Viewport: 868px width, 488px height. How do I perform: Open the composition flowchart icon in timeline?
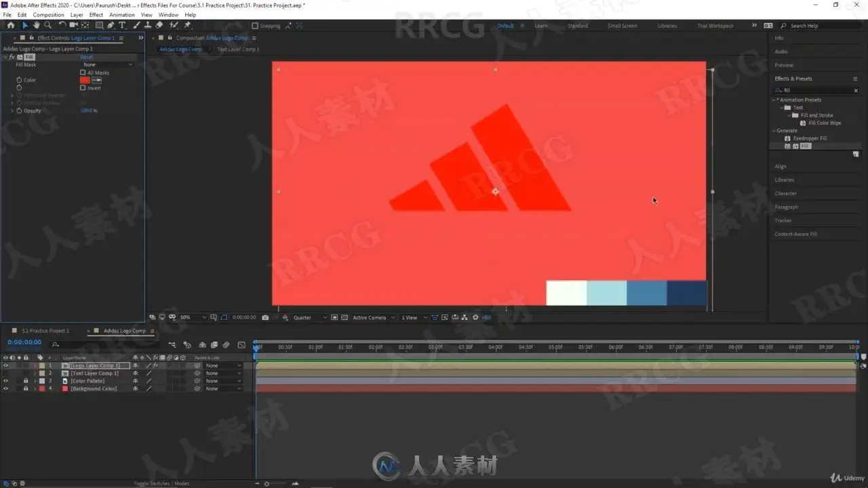point(172,345)
